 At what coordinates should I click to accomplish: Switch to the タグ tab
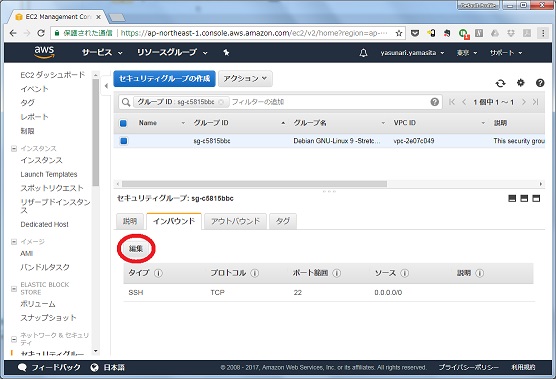click(x=283, y=221)
